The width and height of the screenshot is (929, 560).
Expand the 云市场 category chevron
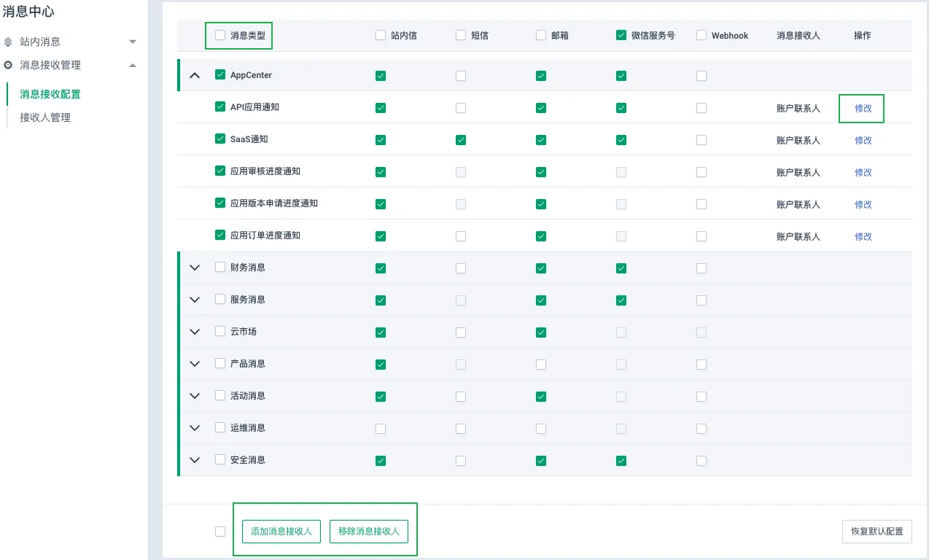click(x=195, y=332)
